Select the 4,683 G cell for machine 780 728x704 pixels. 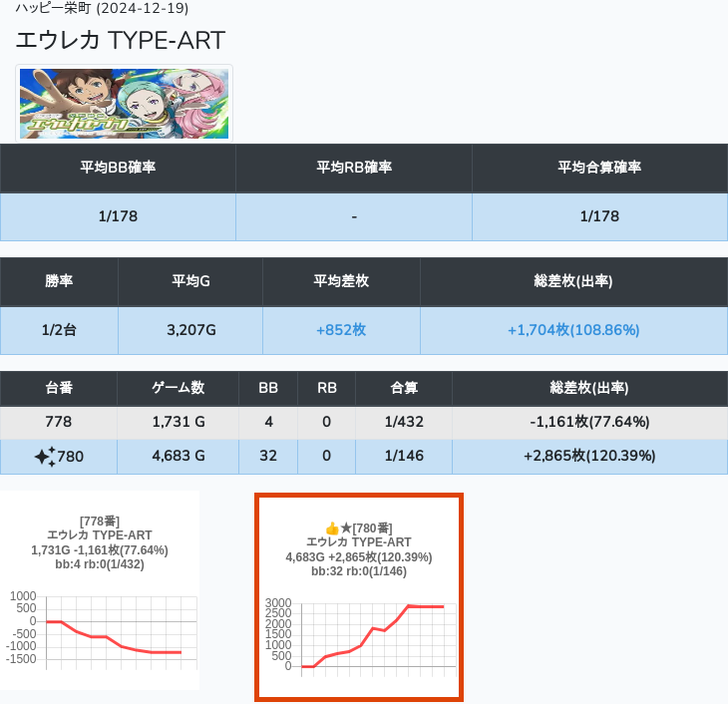[x=179, y=457]
